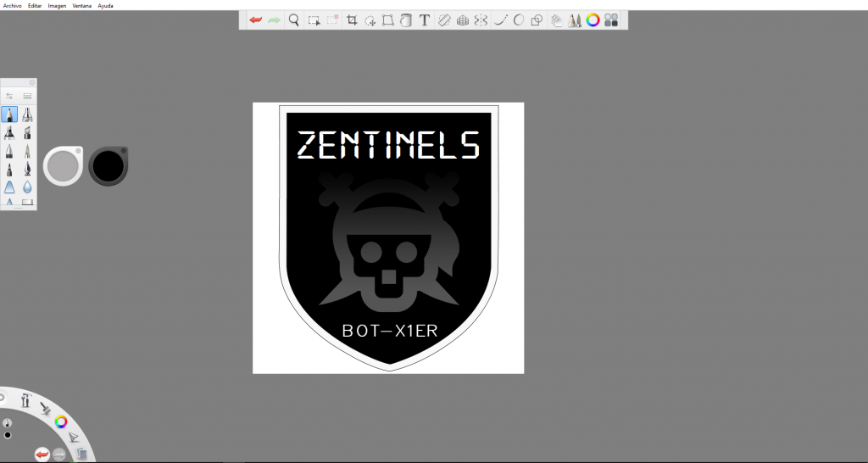Activate the Ruler tool
Image resolution: width=868 pixels, height=463 pixels.
(443, 20)
